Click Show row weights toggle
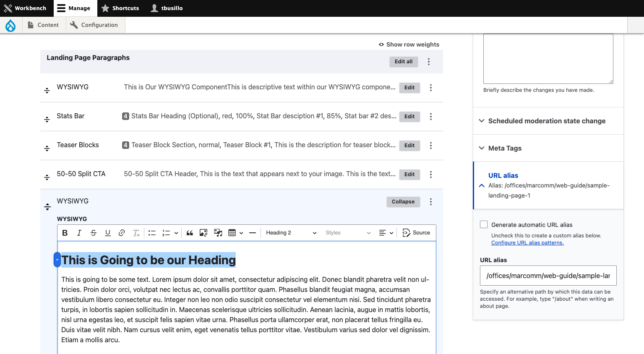The height and width of the screenshot is (354, 644). (x=409, y=44)
